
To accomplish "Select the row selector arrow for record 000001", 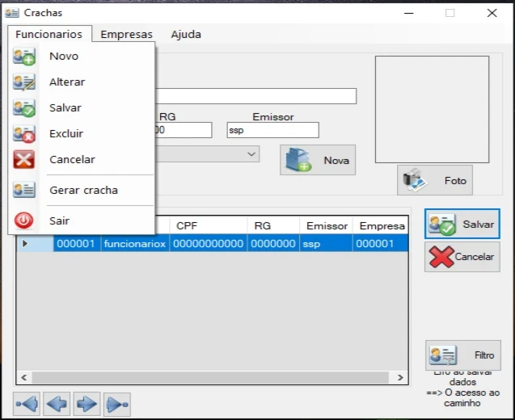I will 25,243.
